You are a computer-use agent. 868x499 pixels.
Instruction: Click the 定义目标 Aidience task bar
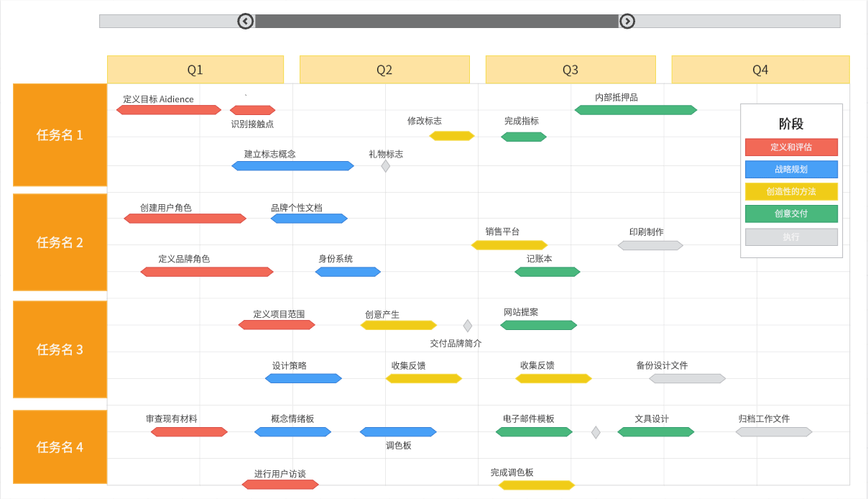167,109
